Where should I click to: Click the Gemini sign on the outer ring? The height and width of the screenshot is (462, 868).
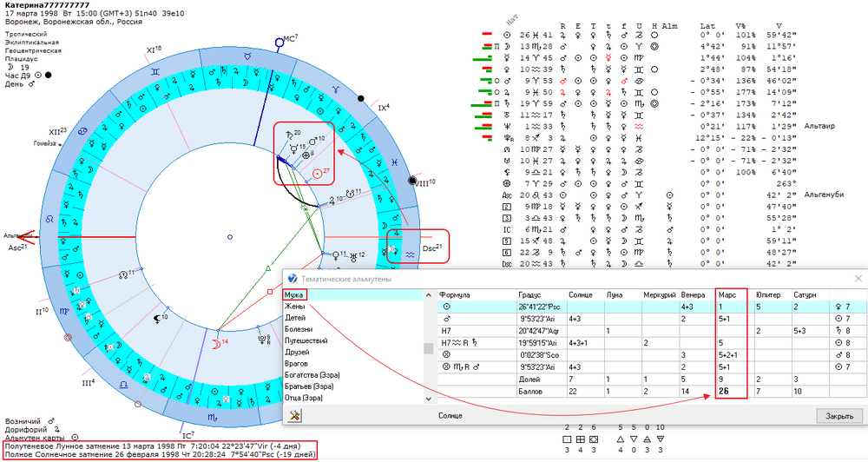click(x=155, y=71)
